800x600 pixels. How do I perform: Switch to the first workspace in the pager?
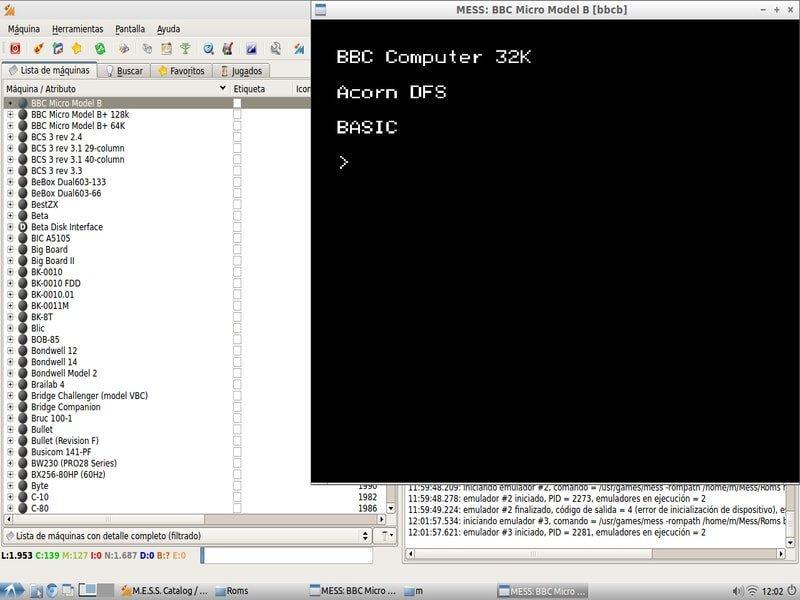tap(87, 591)
